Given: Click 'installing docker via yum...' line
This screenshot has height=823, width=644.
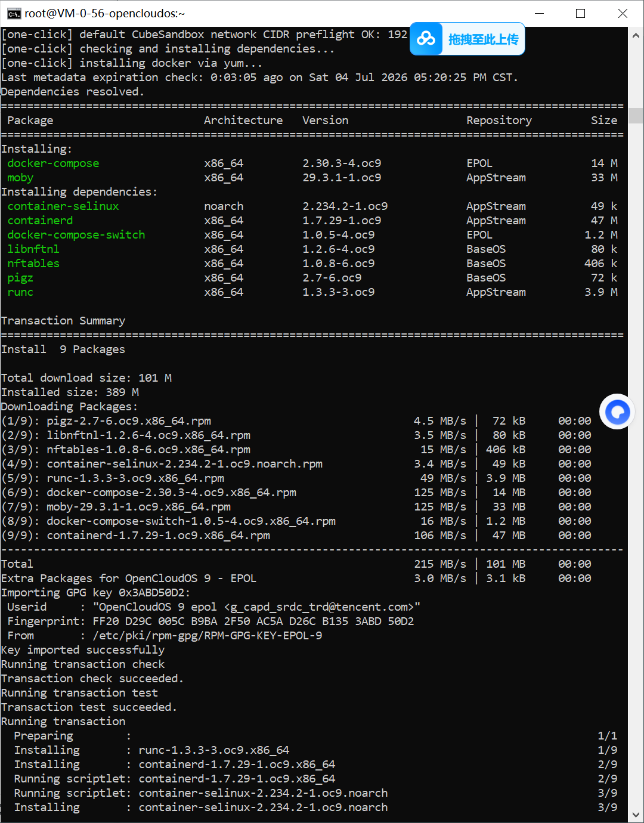Looking at the screenshot, I should (132, 63).
